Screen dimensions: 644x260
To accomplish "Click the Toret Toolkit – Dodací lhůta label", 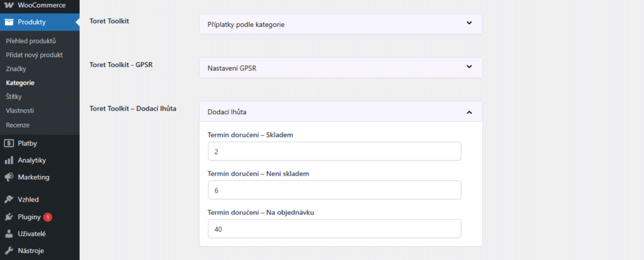I will [133, 108].
